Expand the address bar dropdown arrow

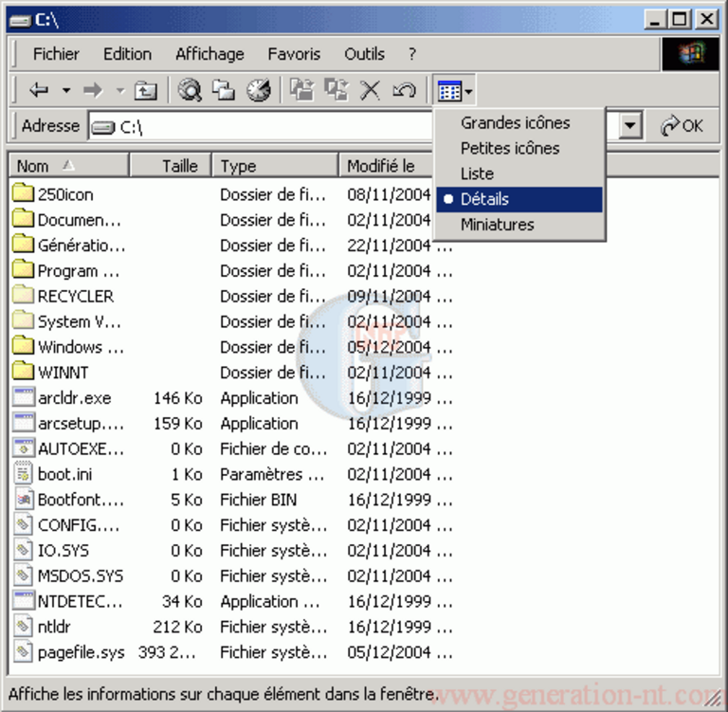click(x=630, y=125)
